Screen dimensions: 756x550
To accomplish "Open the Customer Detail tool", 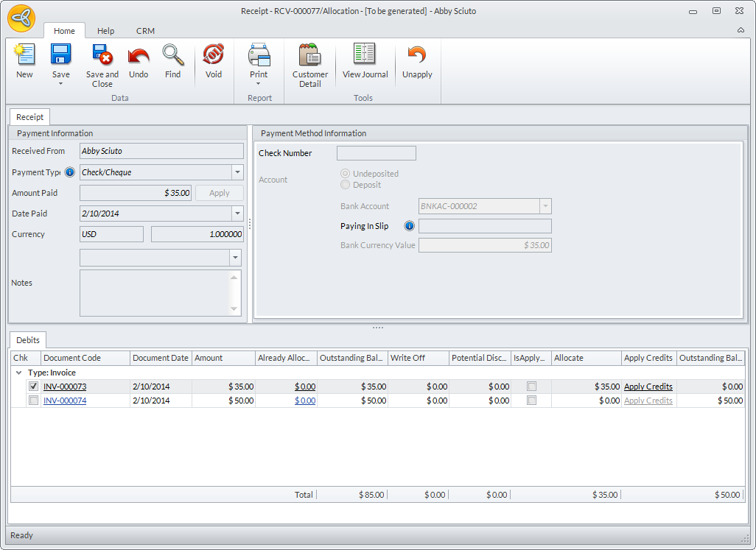I will coord(310,56).
